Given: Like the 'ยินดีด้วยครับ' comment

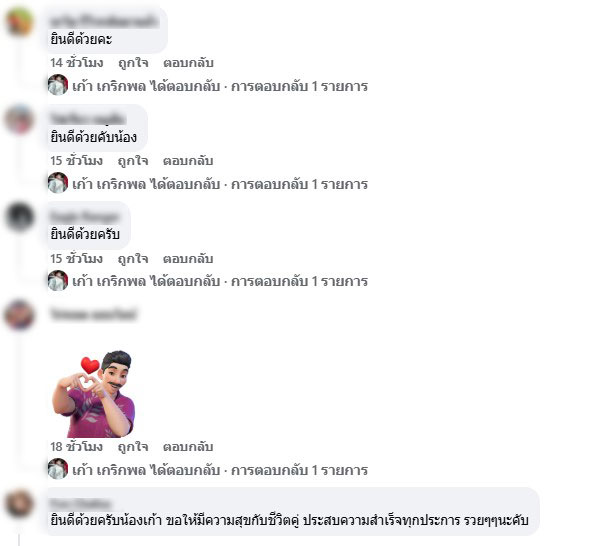Looking at the screenshot, I should [133, 259].
